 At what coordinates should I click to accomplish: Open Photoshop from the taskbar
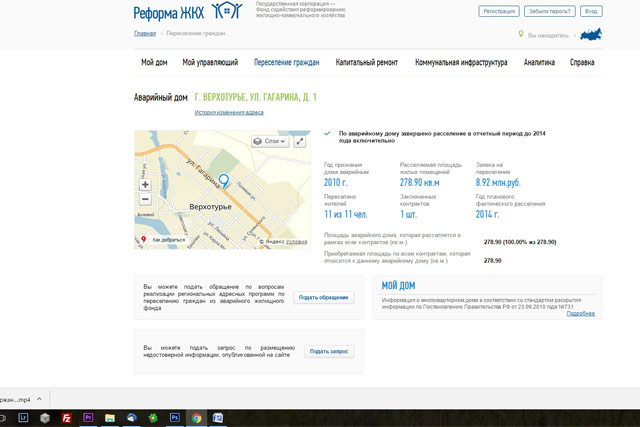pos(173,417)
